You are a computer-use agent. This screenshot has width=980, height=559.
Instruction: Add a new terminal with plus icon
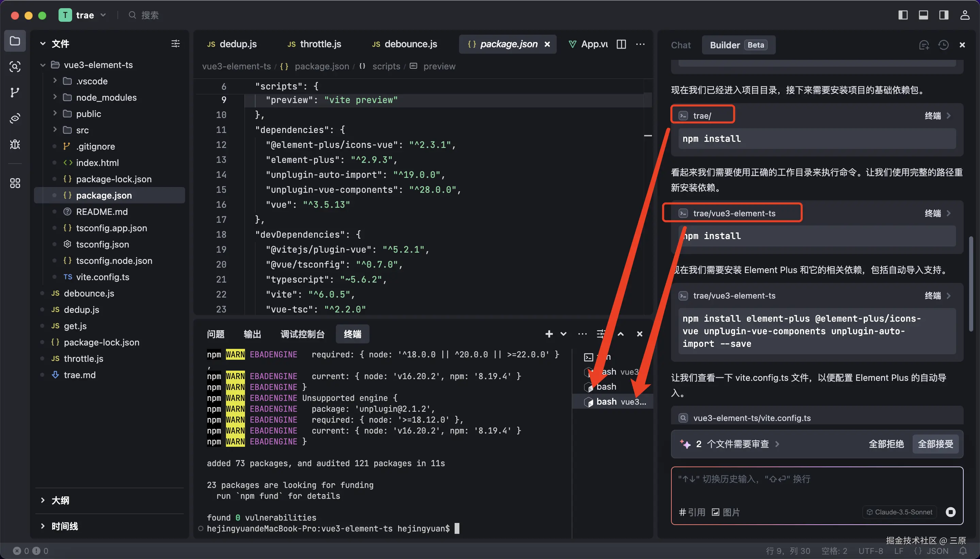tap(549, 334)
